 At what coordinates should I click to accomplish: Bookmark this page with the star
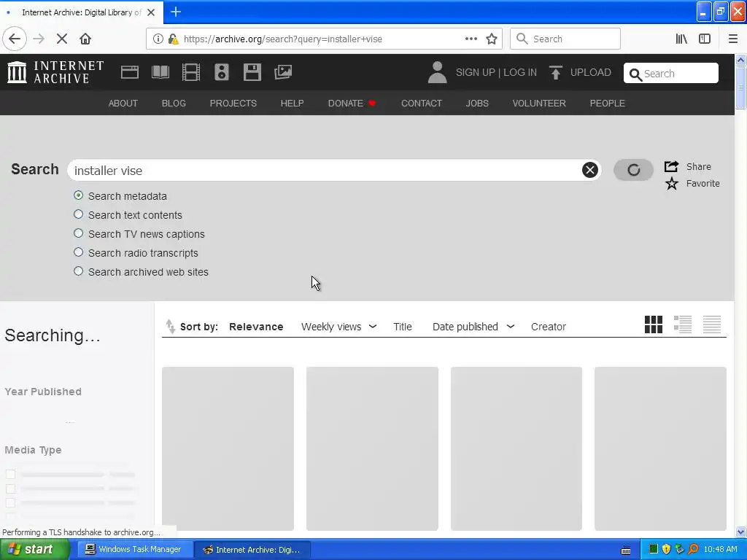[x=492, y=39]
